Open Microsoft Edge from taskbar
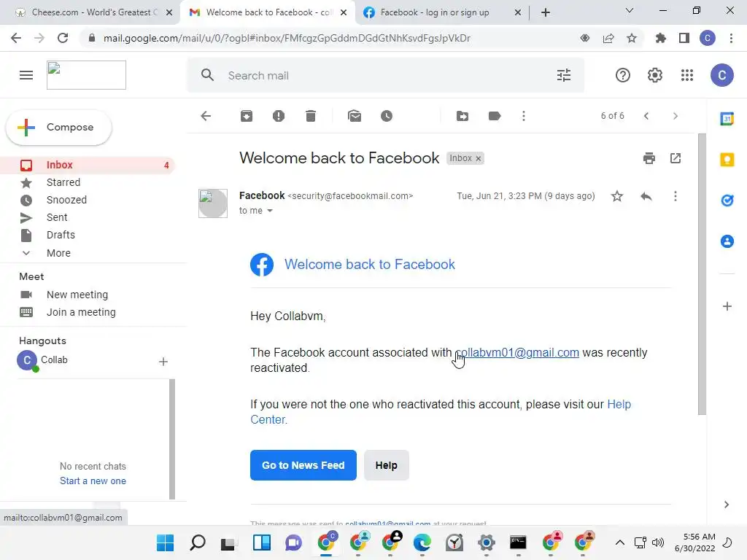Image resolution: width=747 pixels, height=560 pixels. click(x=422, y=542)
